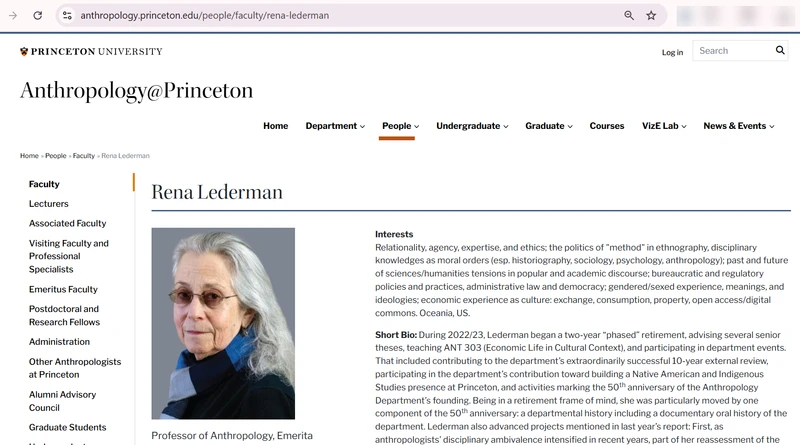
Task: Open the News & Events dropdown
Action: (x=739, y=126)
